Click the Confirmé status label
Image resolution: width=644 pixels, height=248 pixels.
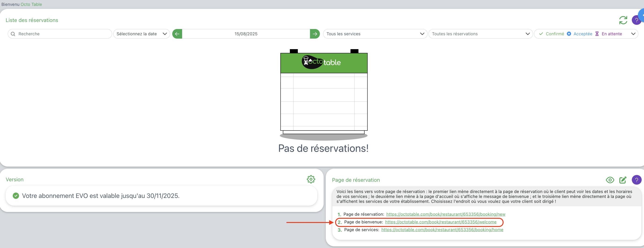click(x=555, y=34)
